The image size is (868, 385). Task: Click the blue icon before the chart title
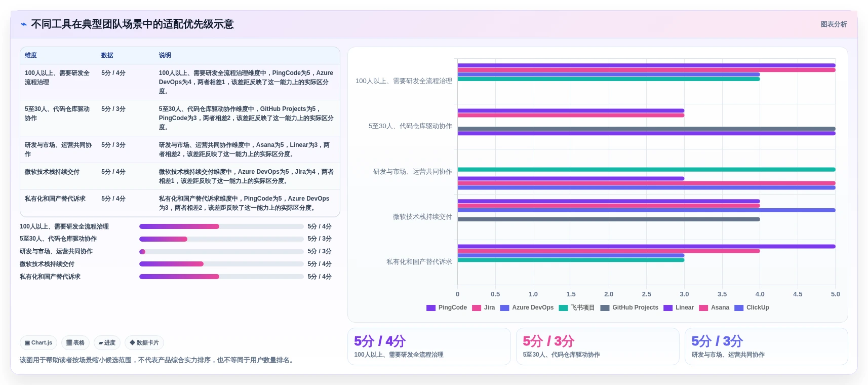coord(24,24)
